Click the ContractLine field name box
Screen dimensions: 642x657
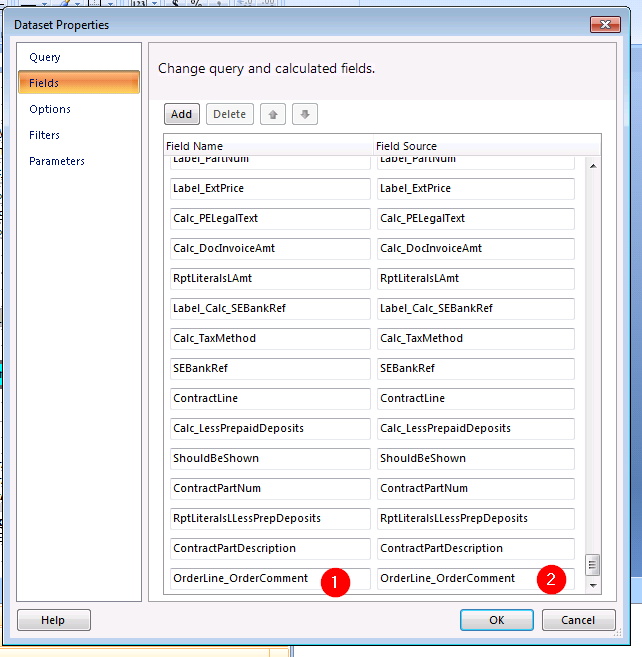(270, 399)
